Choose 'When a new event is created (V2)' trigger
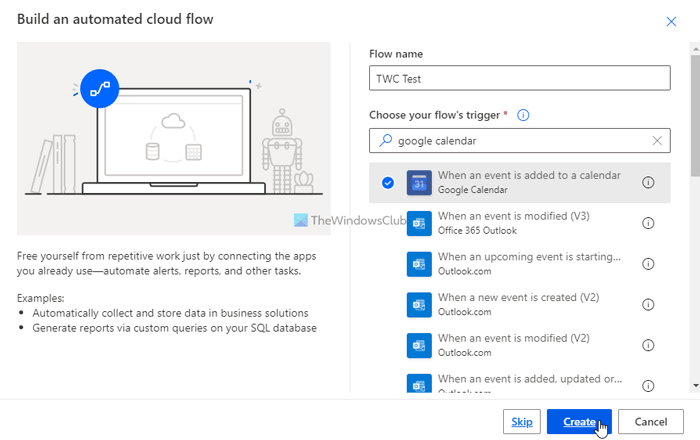Image resolution: width=700 pixels, height=440 pixels. [x=529, y=304]
